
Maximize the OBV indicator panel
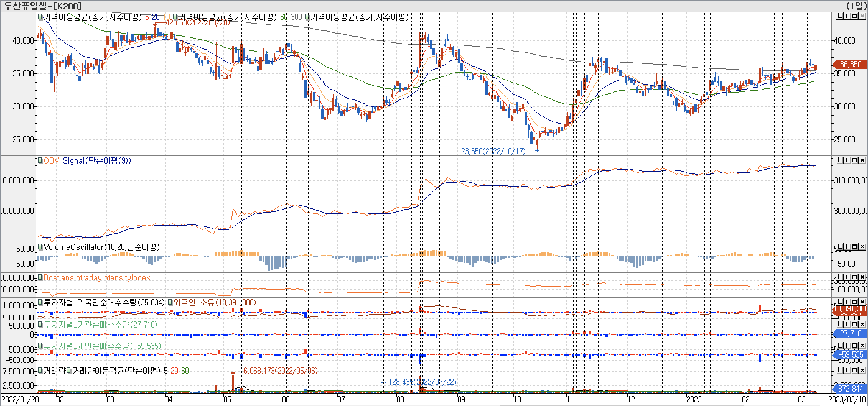(x=854, y=160)
